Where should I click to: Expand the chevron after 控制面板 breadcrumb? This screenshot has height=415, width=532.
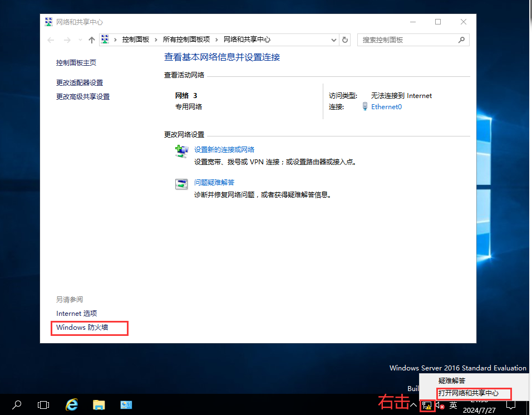click(x=156, y=40)
